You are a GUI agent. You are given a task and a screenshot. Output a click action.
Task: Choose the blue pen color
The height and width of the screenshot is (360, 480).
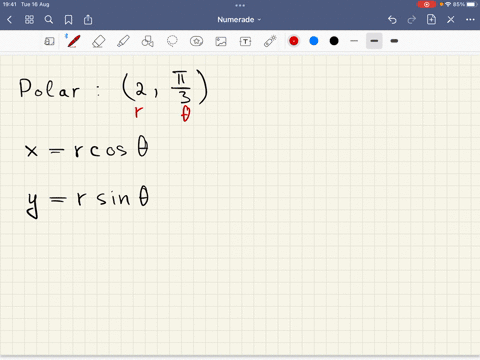[314, 41]
